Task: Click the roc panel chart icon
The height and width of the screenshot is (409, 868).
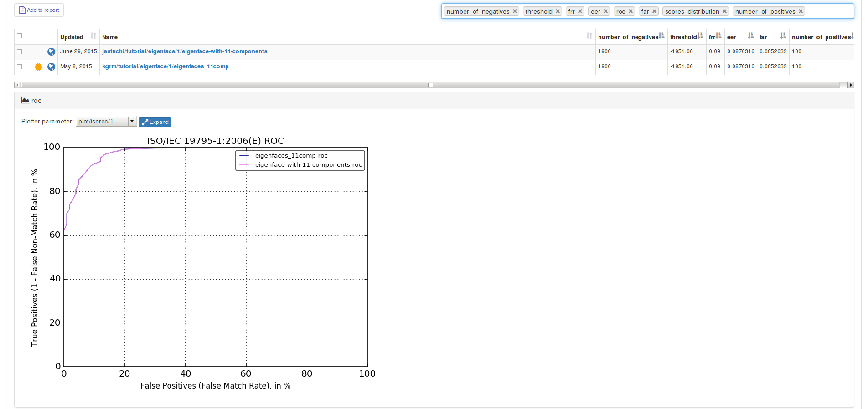Action: pos(26,100)
